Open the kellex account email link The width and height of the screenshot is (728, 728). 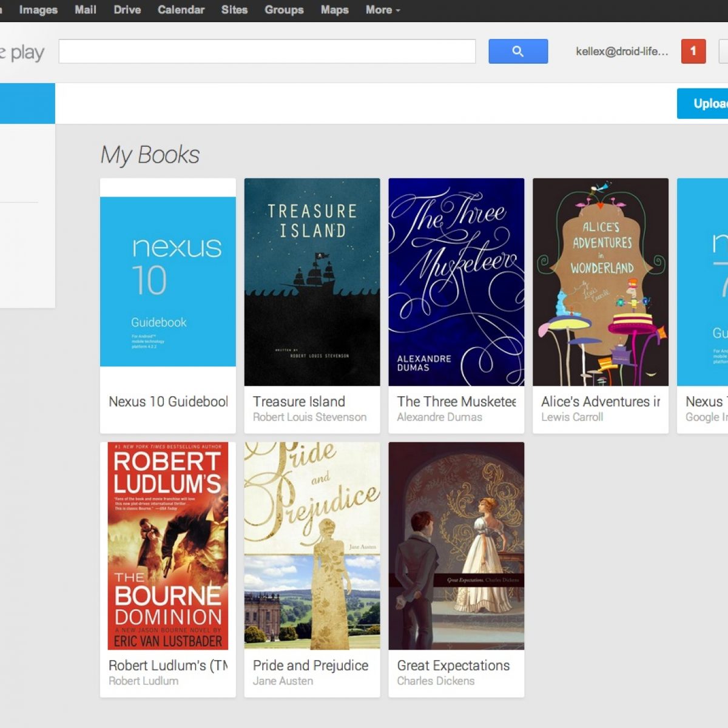pos(622,52)
